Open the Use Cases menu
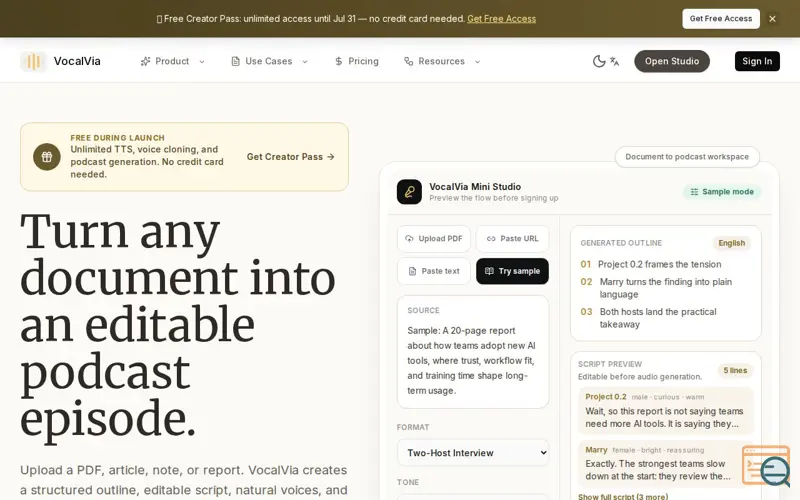Image resolution: width=800 pixels, height=500 pixels. pyautogui.click(x=269, y=61)
